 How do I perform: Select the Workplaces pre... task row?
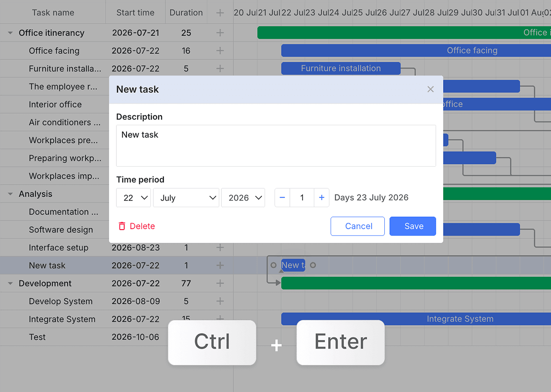pos(55,140)
